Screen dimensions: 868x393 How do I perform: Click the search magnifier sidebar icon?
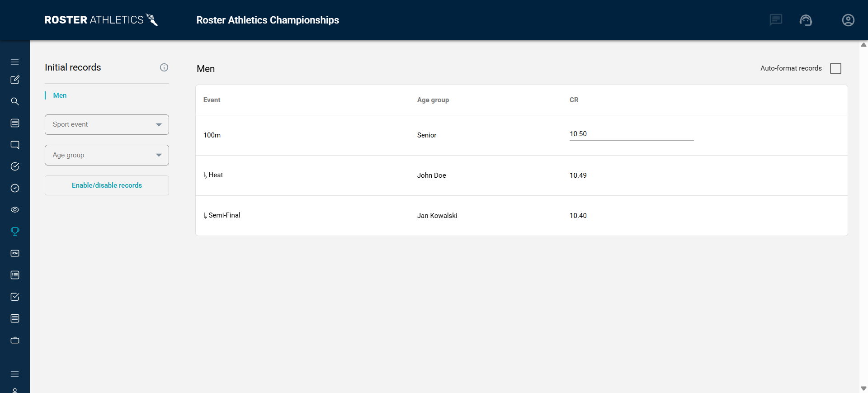click(x=15, y=101)
